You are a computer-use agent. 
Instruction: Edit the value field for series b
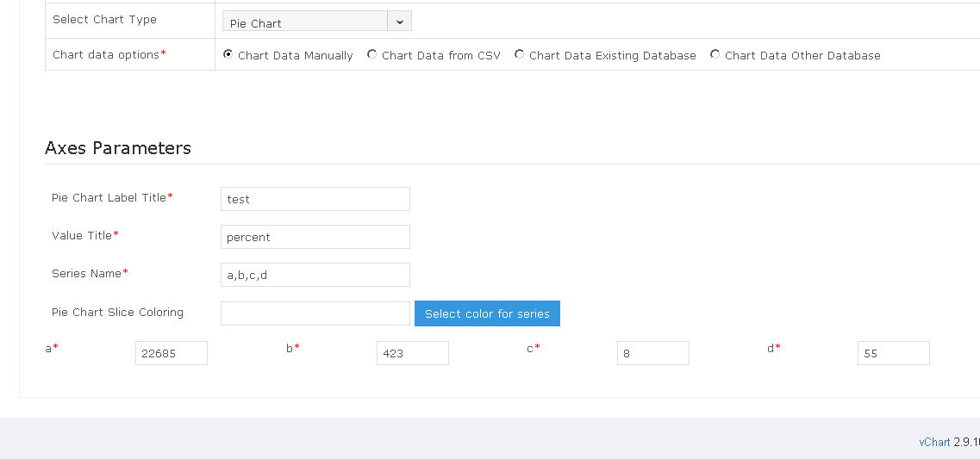(x=412, y=353)
